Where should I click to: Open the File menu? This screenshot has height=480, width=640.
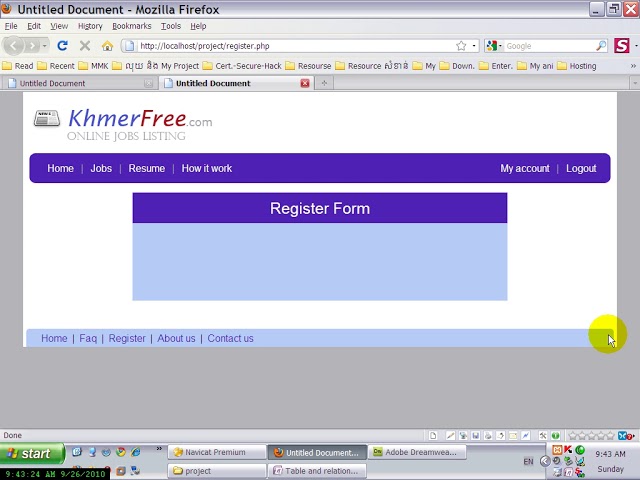coord(11,26)
